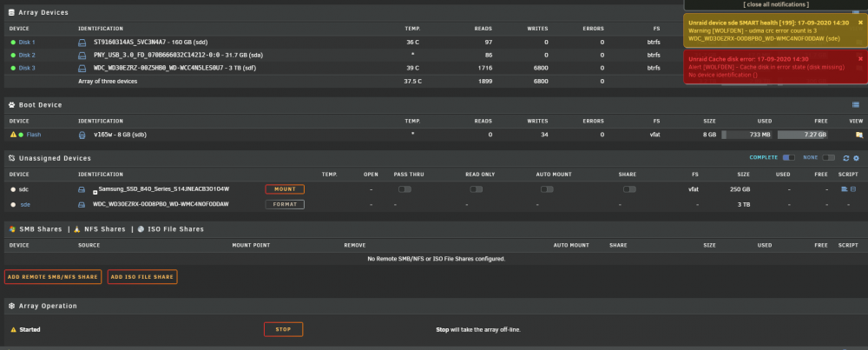Image resolution: width=868 pixels, height=350 pixels.
Task: Click the Flash free space bar 7.27 GB
Action: (803, 135)
